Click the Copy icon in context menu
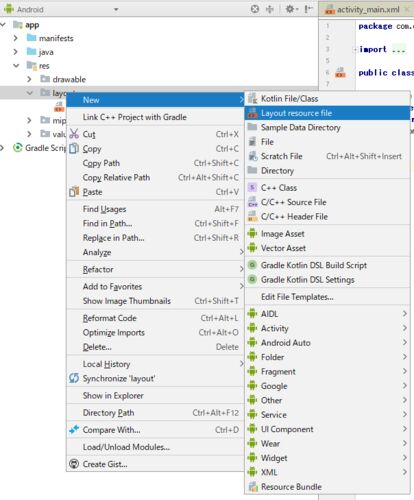This screenshot has height=500, width=414. point(74,148)
